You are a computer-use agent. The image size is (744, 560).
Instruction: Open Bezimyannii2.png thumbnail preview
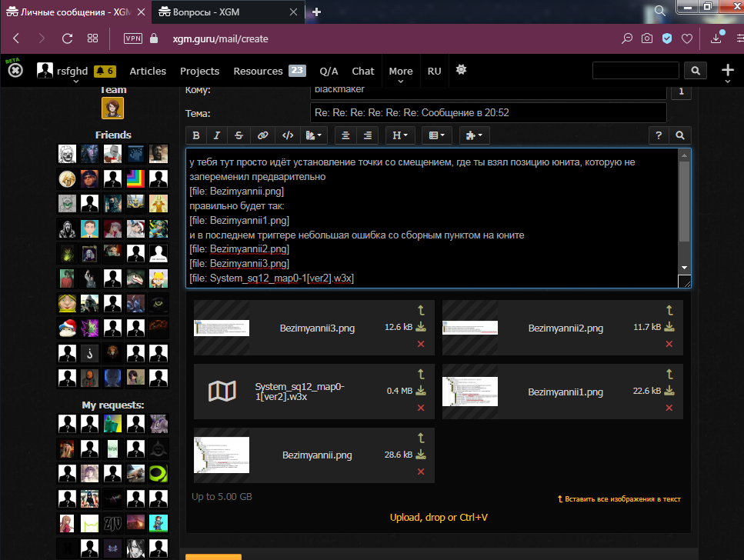coord(470,328)
